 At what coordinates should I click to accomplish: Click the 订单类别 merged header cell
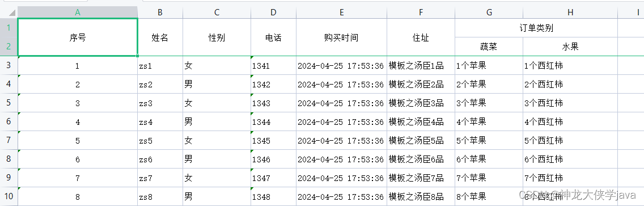(x=536, y=28)
